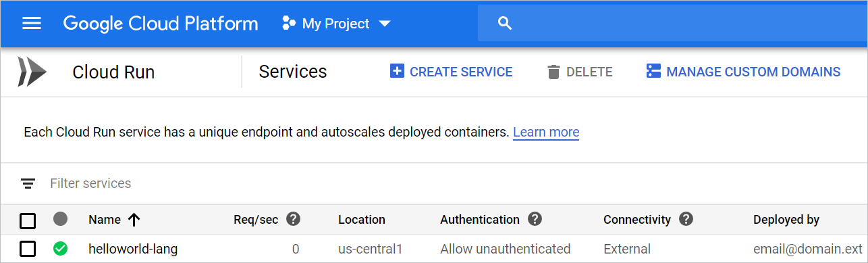Click the Location column header

(362, 220)
